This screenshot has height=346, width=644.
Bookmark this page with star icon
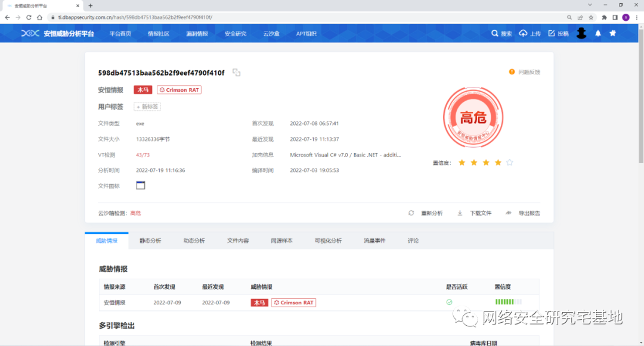tap(591, 17)
